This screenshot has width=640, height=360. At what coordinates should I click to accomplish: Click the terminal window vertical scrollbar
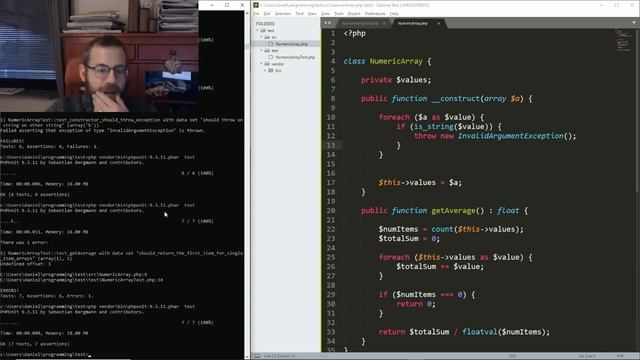[247, 184]
